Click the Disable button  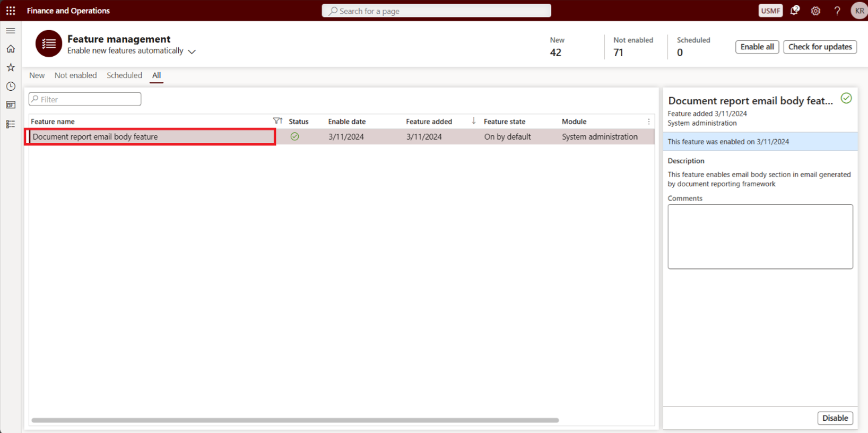[x=835, y=418]
